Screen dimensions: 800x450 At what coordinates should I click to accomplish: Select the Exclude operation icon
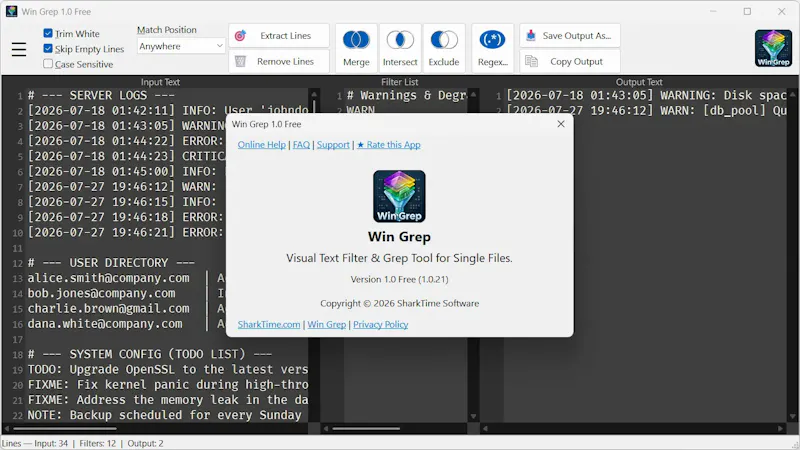click(x=444, y=48)
